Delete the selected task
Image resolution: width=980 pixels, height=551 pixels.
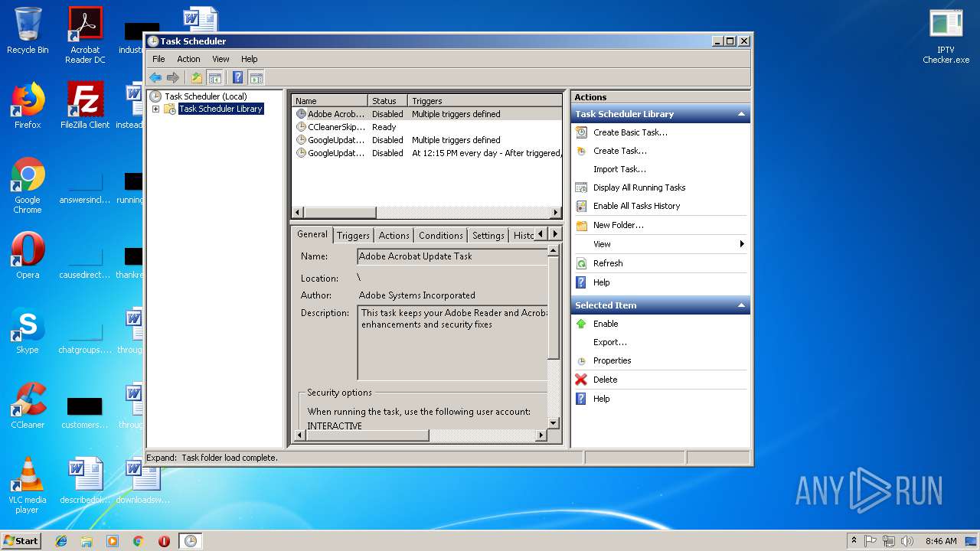click(604, 380)
